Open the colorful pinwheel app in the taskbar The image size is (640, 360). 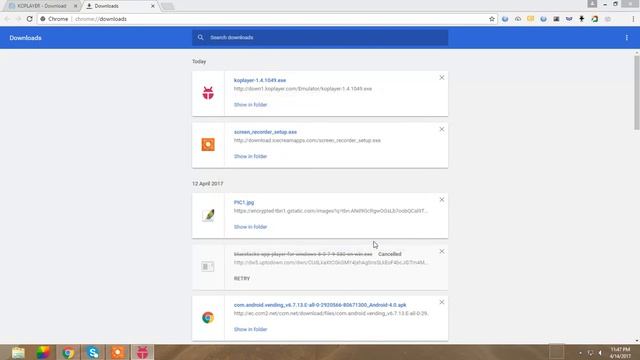43,352
